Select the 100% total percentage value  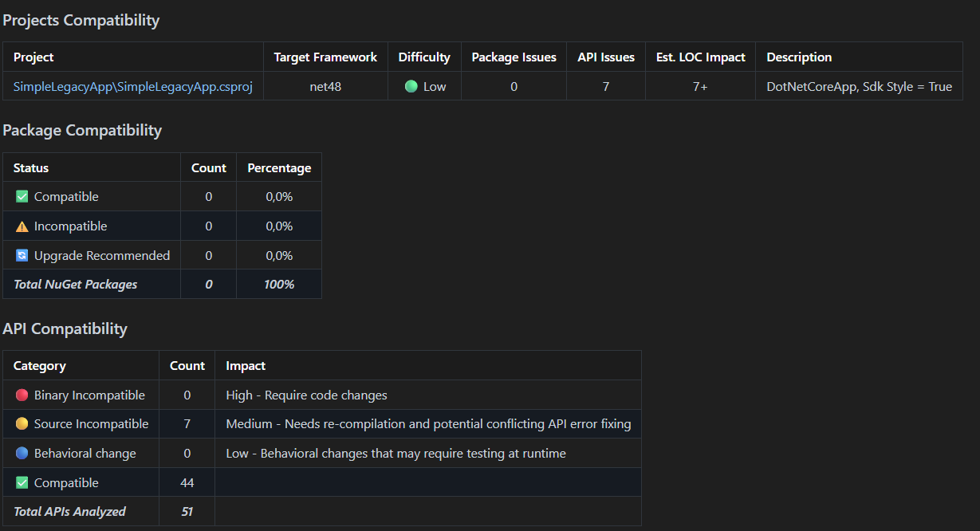(279, 285)
